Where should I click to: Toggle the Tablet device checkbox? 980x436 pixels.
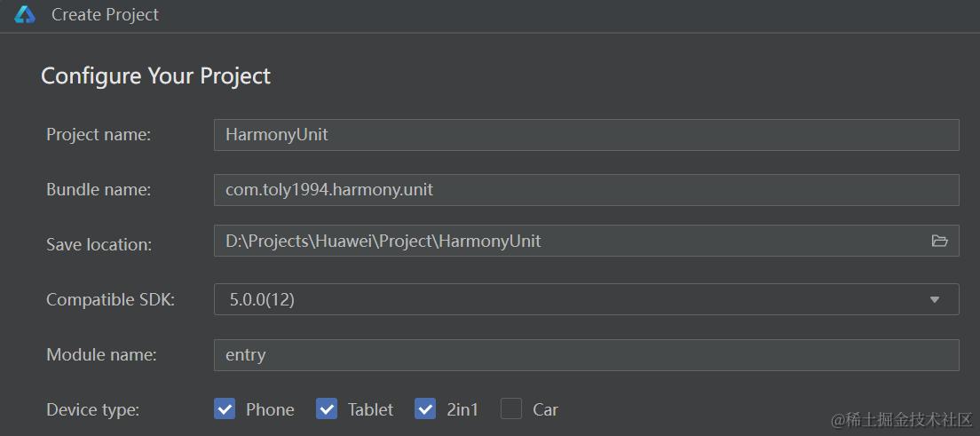tap(327, 409)
